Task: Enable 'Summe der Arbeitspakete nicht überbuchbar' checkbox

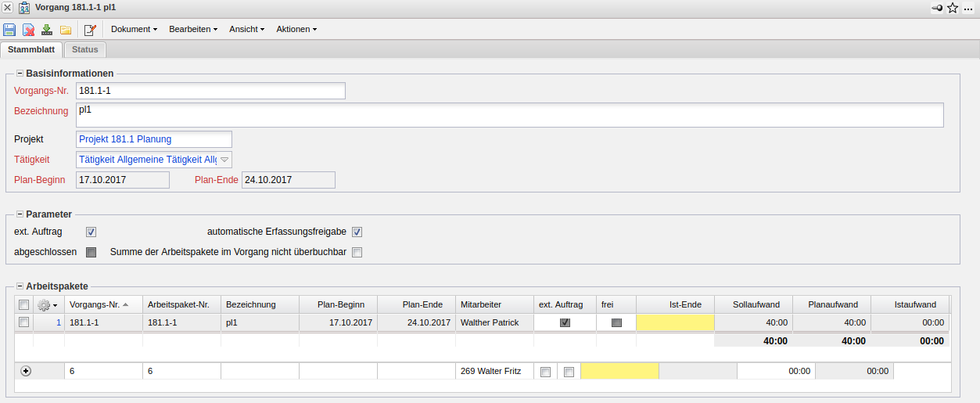Action: tap(357, 252)
